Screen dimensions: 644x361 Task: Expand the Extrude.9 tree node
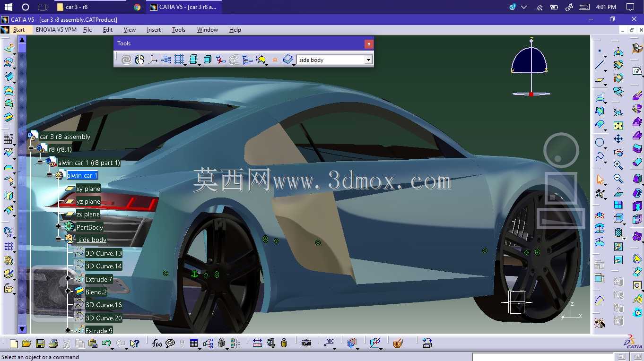[x=68, y=330]
